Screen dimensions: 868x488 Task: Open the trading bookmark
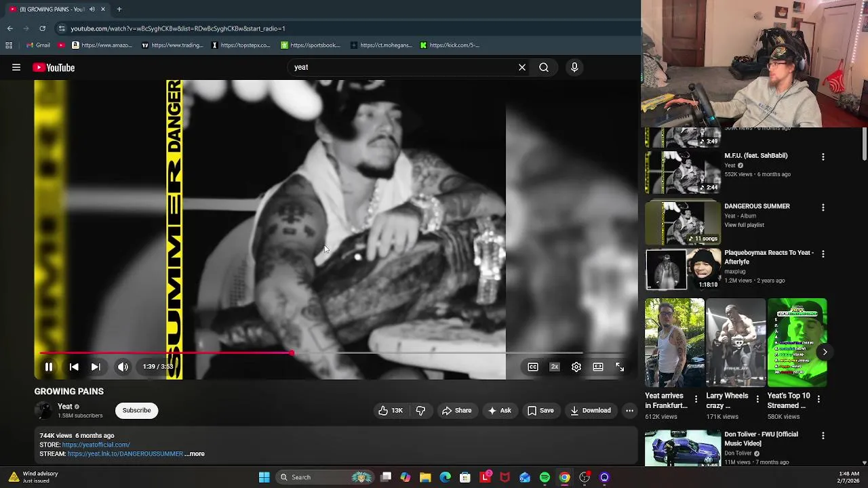point(172,45)
